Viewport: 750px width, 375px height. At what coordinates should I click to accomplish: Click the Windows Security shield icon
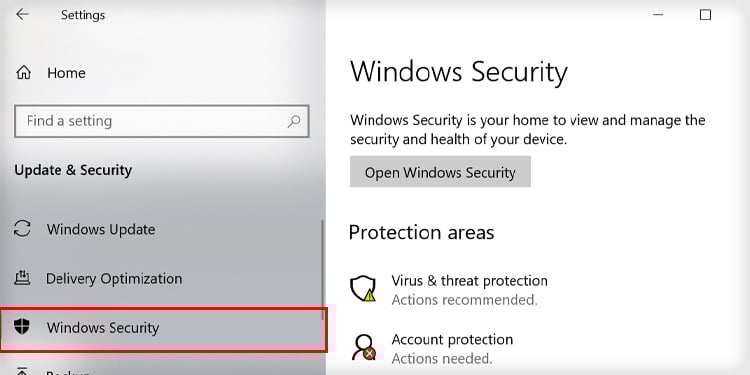click(x=22, y=327)
